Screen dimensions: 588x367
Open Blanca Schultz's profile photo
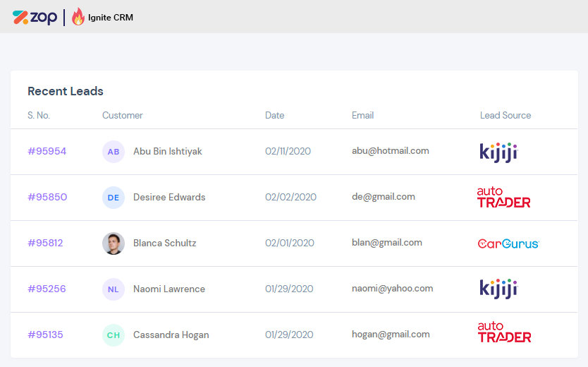[114, 243]
